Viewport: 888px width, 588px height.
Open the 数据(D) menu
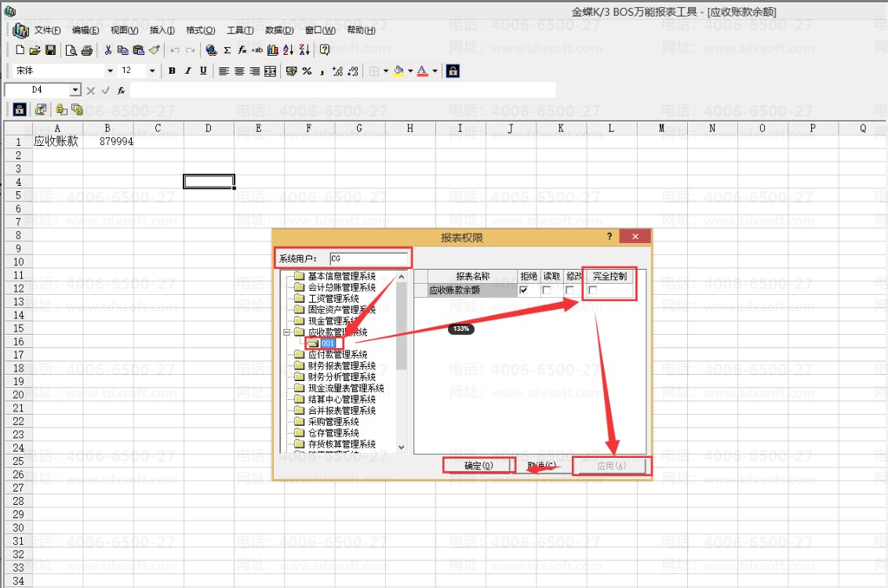[x=279, y=30]
